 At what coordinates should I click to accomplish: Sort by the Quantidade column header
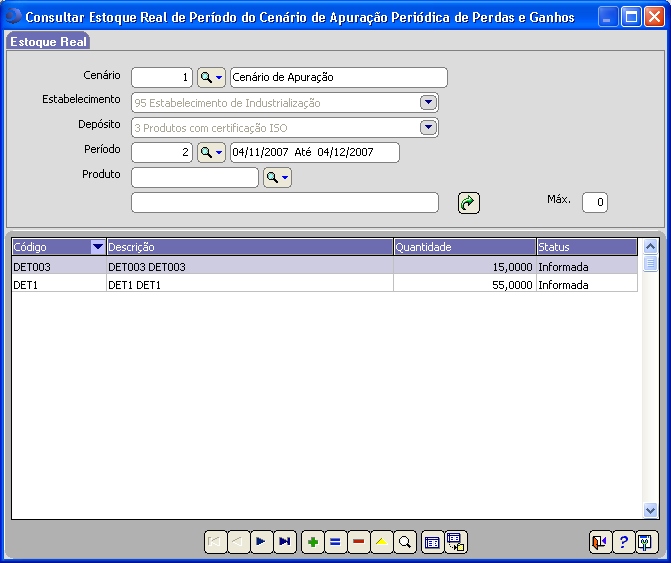click(x=464, y=247)
